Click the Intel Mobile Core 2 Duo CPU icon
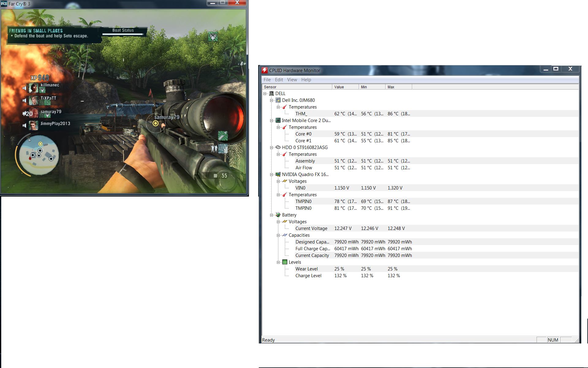The image size is (588, 368). pyautogui.click(x=278, y=121)
